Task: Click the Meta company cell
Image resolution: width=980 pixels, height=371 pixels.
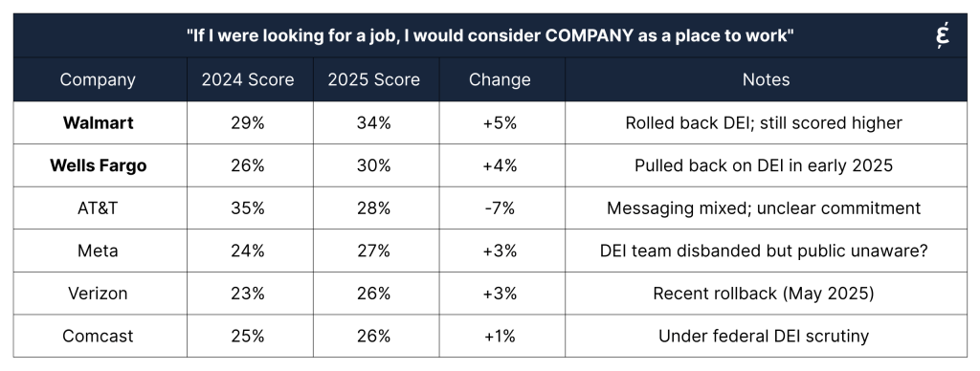Action: (99, 251)
